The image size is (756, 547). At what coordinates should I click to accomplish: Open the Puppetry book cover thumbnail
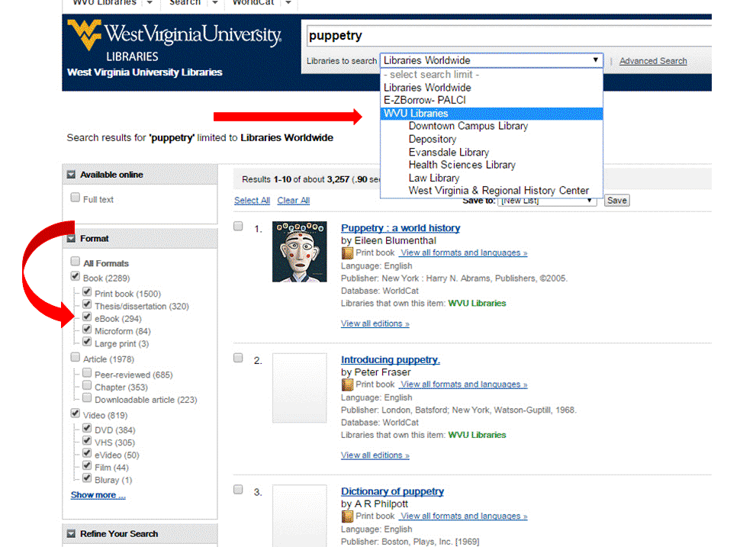(299, 252)
